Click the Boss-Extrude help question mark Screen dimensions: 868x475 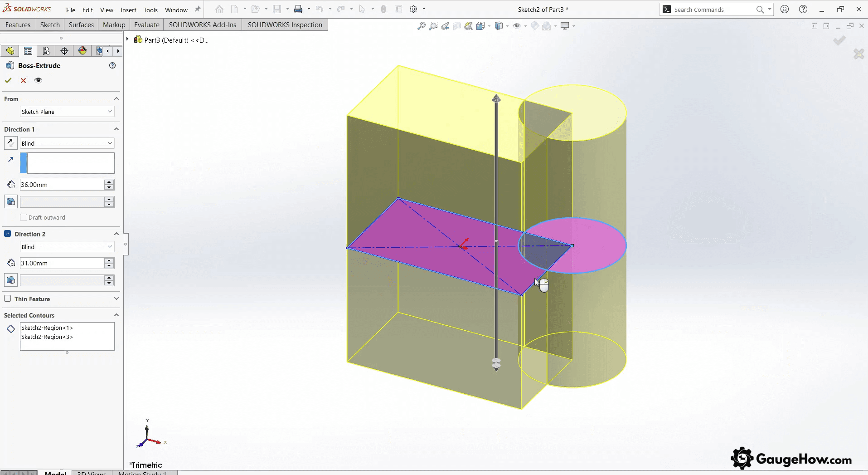(112, 65)
